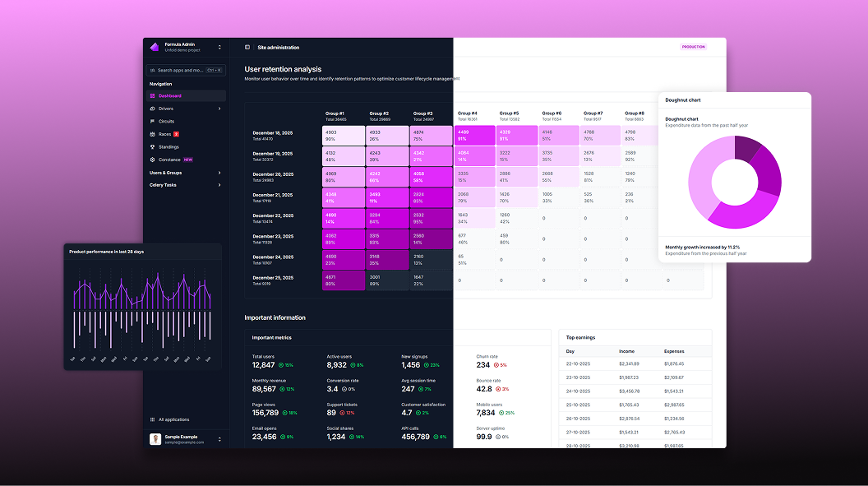Click the Standings trophy icon
Viewport: 868px width, 486px height.
[x=152, y=146]
